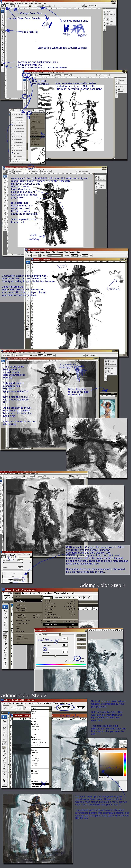This screenshot has width=131, height=868.
Task: Select the Move tool in Color Step 1 toolbox
Action: coord(5,611)
